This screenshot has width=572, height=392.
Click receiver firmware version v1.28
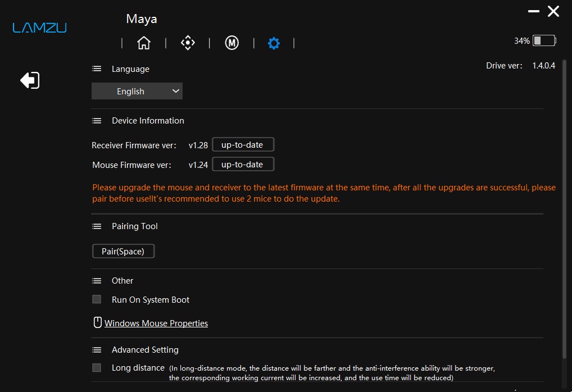click(198, 145)
